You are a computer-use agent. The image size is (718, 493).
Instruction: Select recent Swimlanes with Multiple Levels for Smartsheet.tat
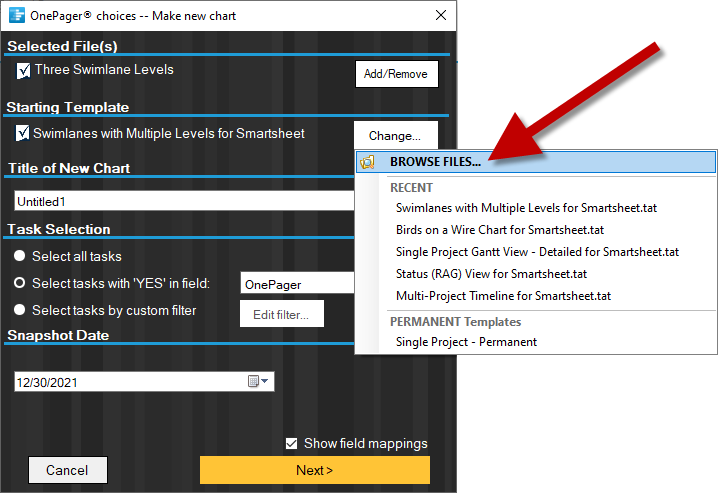(526, 208)
